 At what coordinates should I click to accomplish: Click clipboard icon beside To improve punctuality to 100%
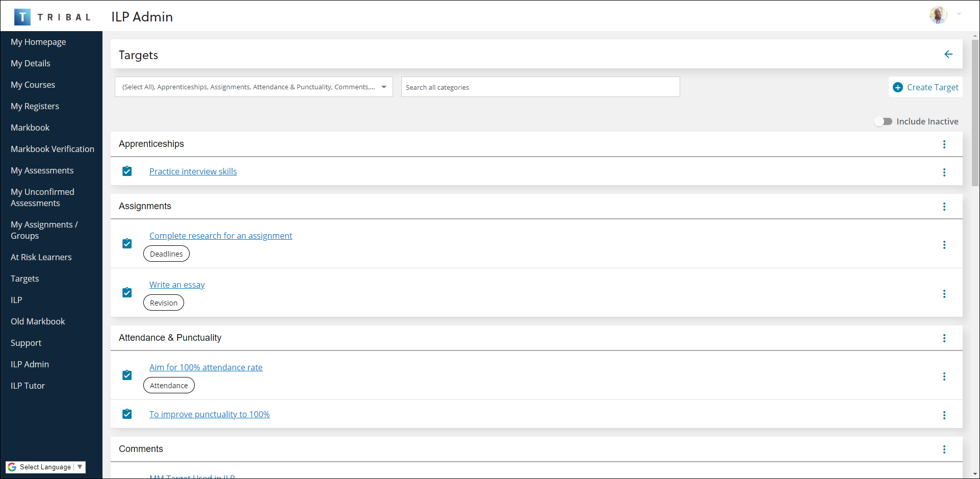click(x=127, y=414)
